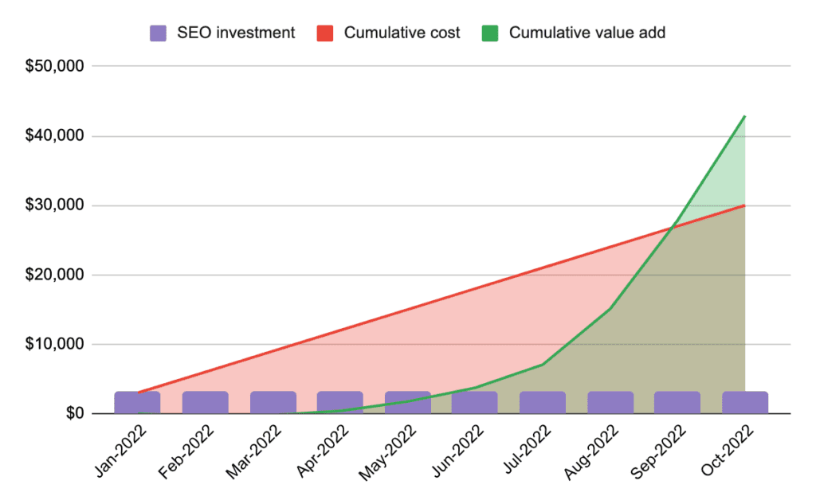
Task: Select the green line's peak data point
Action: (745, 116)
